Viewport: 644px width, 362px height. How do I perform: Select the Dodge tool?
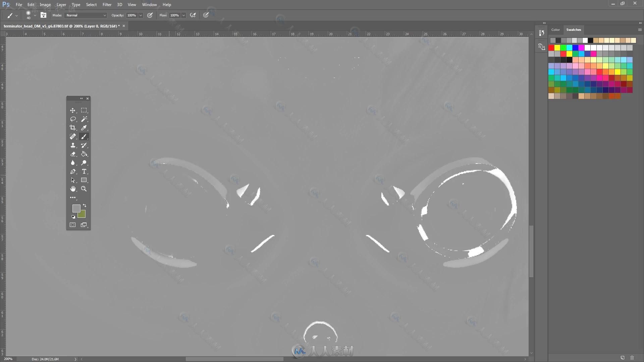(x=84, y=163)
